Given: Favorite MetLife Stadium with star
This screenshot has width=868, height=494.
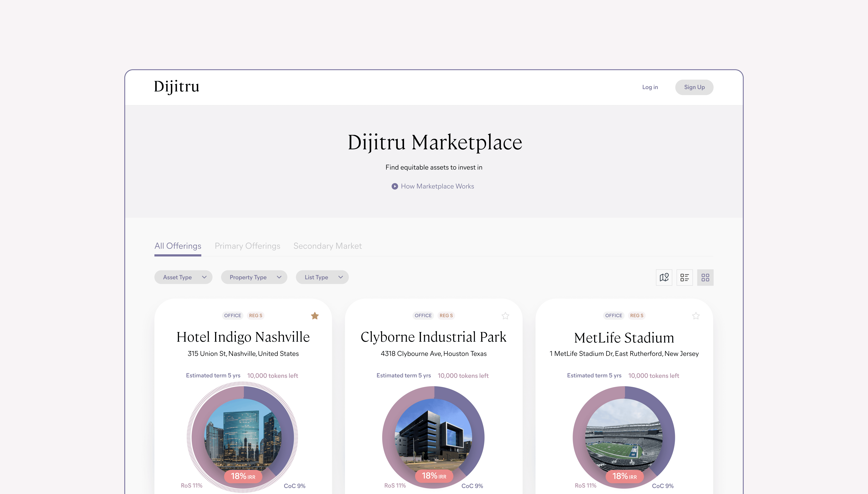Looking at the screenshot, I should (696, 316).
